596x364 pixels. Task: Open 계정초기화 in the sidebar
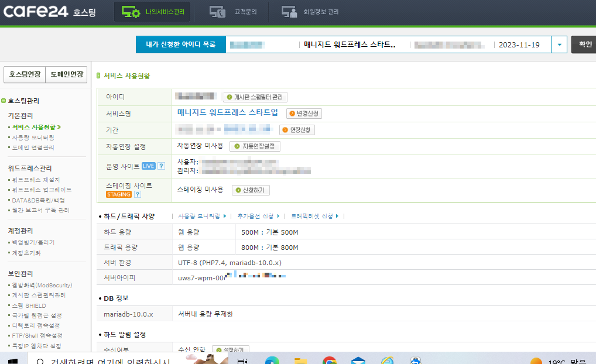click(26, 253)
